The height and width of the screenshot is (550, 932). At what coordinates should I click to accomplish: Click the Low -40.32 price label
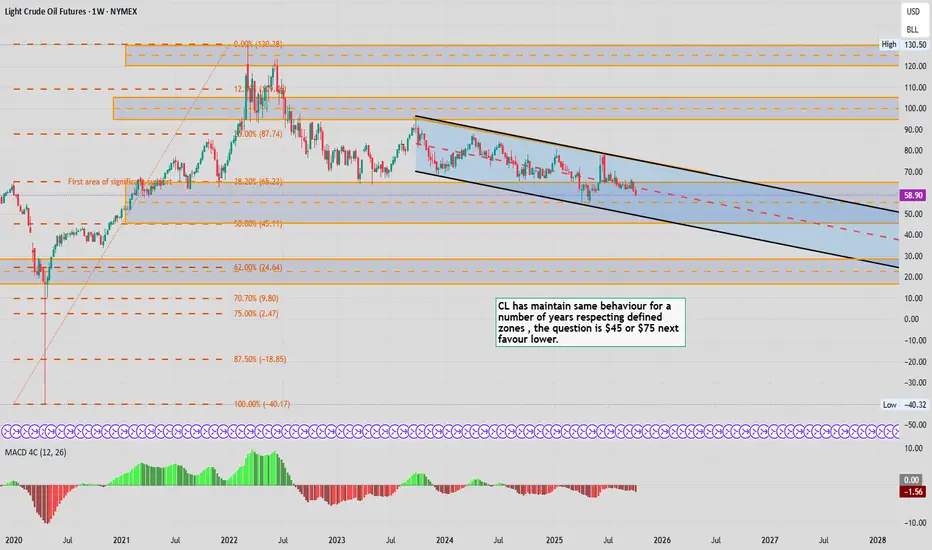point(904,404)
